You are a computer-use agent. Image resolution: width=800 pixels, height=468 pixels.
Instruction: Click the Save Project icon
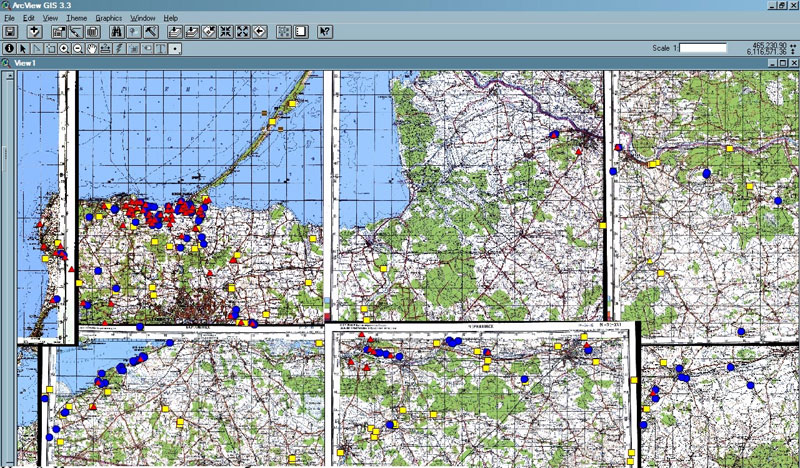tap(10, 32)
